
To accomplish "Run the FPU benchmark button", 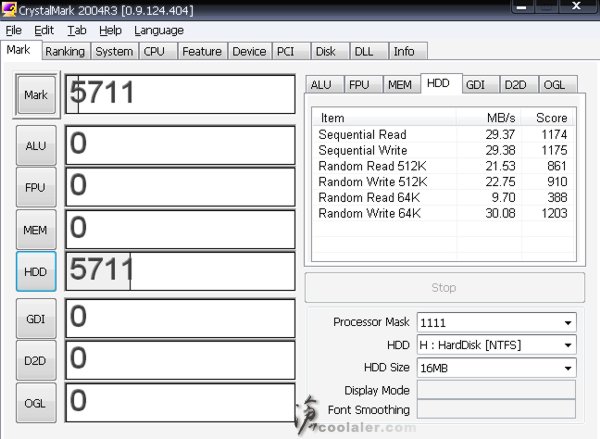I will (x=36, y=188).
